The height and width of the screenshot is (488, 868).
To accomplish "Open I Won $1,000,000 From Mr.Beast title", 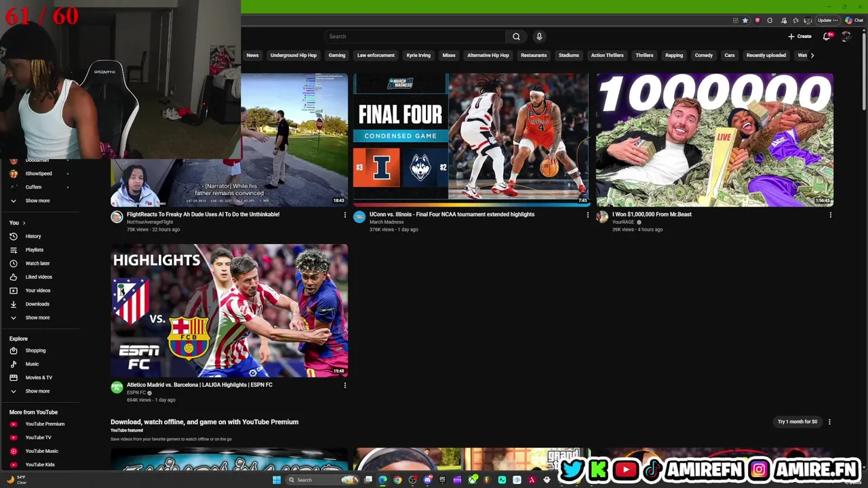I will pyautogui.click(x=652, y=214).
